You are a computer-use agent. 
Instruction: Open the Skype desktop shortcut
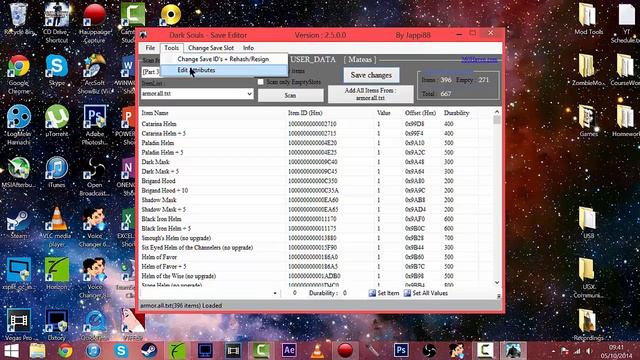point(57,70)
